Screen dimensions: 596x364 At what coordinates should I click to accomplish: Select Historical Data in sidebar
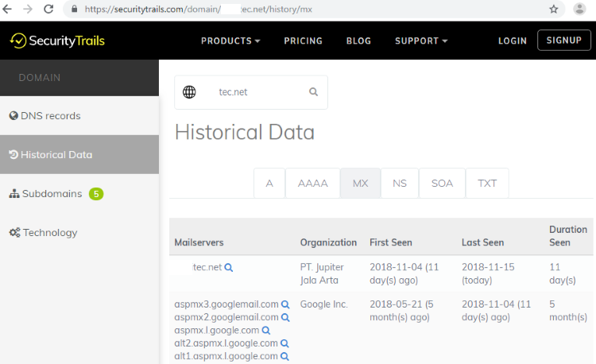coord(79,155)
